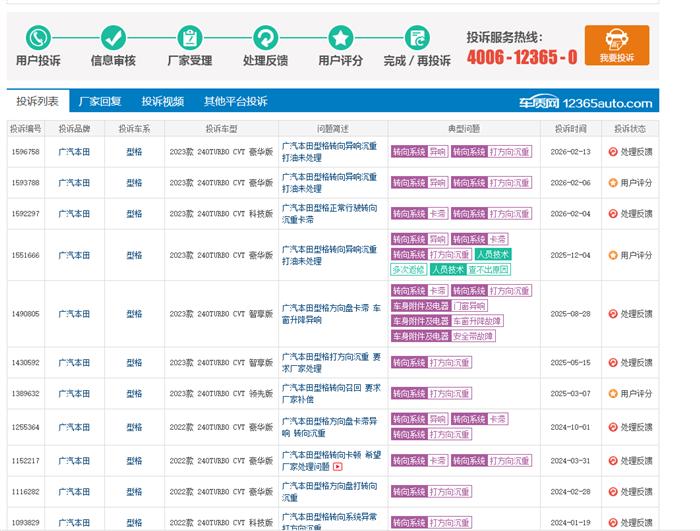Click the 投诉编号 column header
The width and height of the screenshot is (700, 531).
pos(25,129)
